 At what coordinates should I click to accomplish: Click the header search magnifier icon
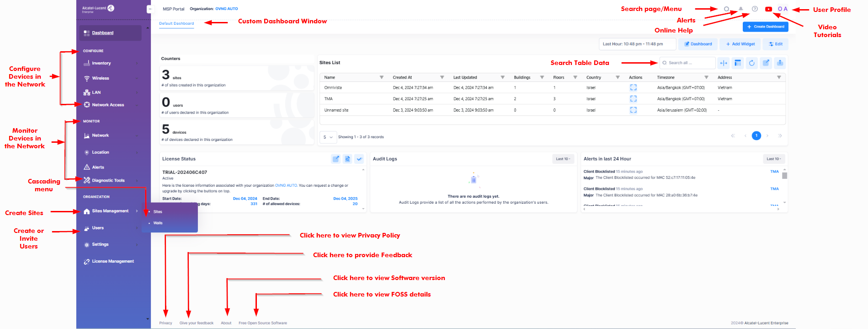click(x=726, y=9)
